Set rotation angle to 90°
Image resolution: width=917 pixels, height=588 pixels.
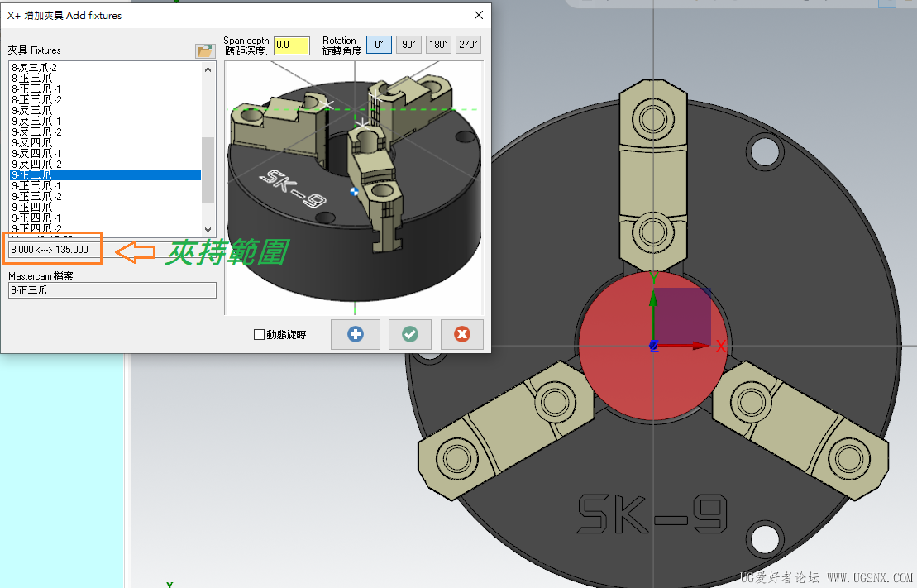coord(408,45)
